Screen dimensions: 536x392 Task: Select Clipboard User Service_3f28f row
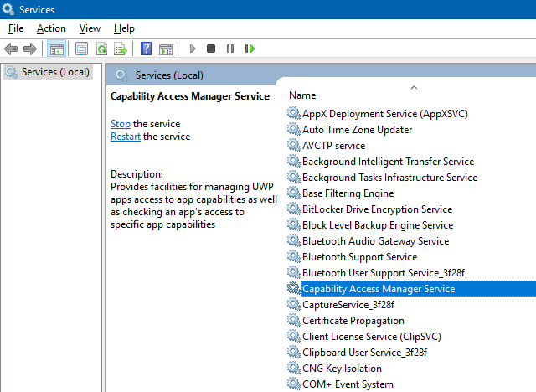point(364,353)
